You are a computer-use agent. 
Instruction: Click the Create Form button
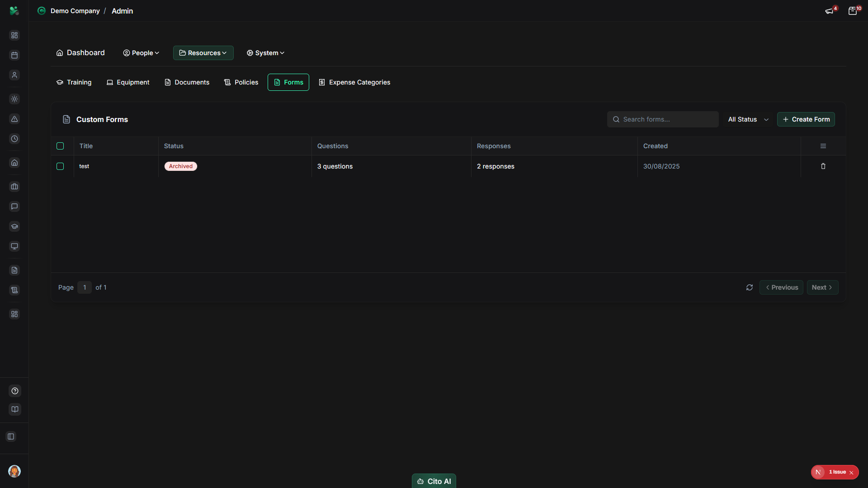click(806, 119)
